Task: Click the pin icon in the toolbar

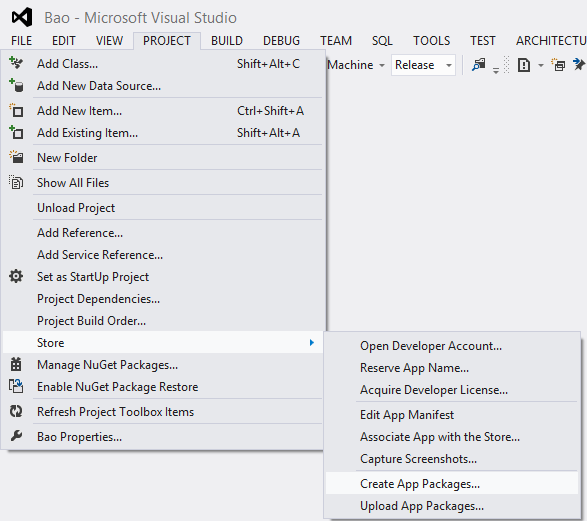Action: 579,65
